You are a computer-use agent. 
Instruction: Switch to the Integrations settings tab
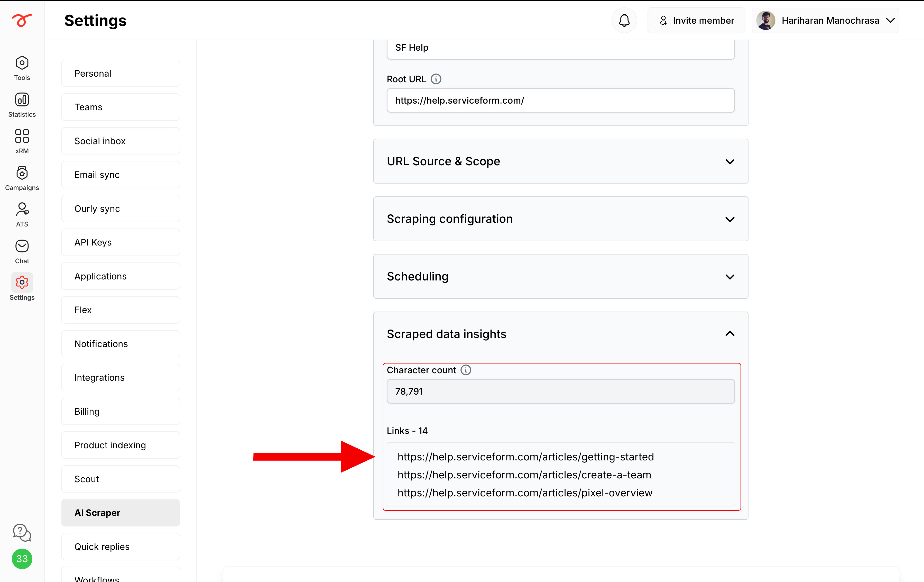(x=121, y=377)
